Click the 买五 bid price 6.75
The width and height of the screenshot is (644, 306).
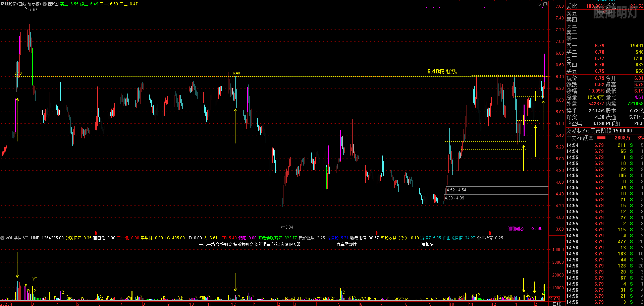[600, 71]
